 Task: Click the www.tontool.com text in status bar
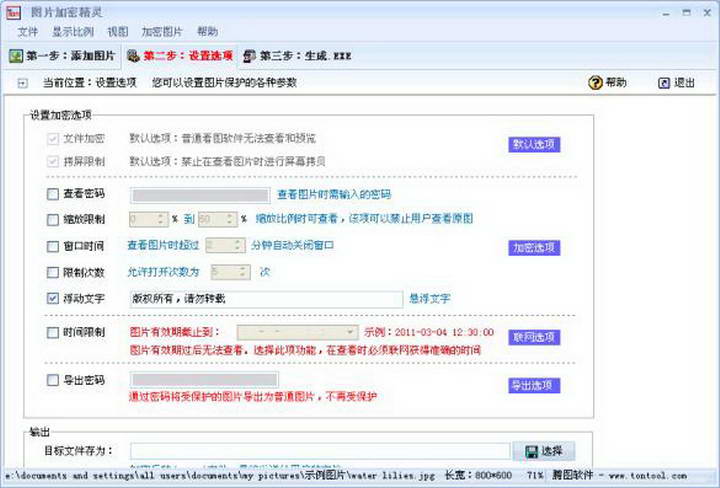(647, 477)
